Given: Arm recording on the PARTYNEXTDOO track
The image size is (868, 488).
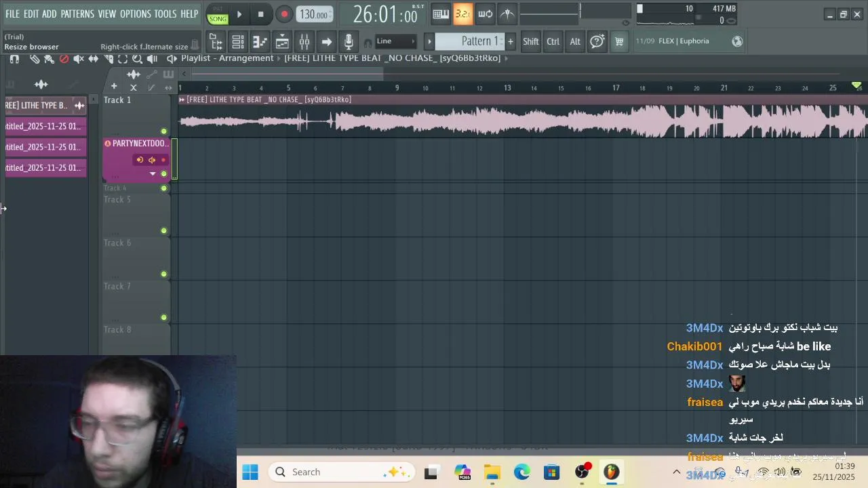Looking at the screenshot, I should (163, 160).
